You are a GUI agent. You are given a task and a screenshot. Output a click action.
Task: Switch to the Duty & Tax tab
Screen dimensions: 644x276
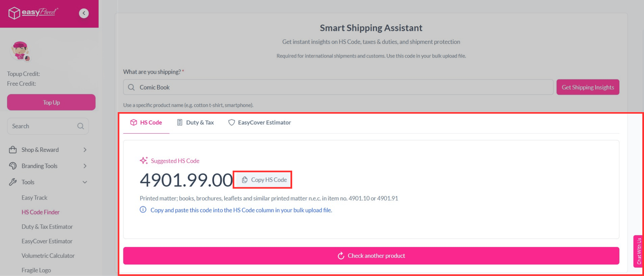195,123
